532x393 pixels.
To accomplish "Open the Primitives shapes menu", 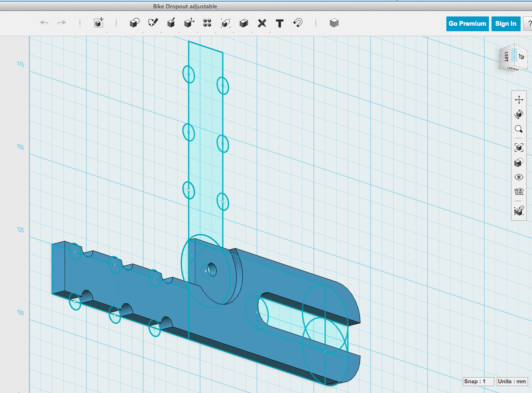I will (x=135, y=23).
